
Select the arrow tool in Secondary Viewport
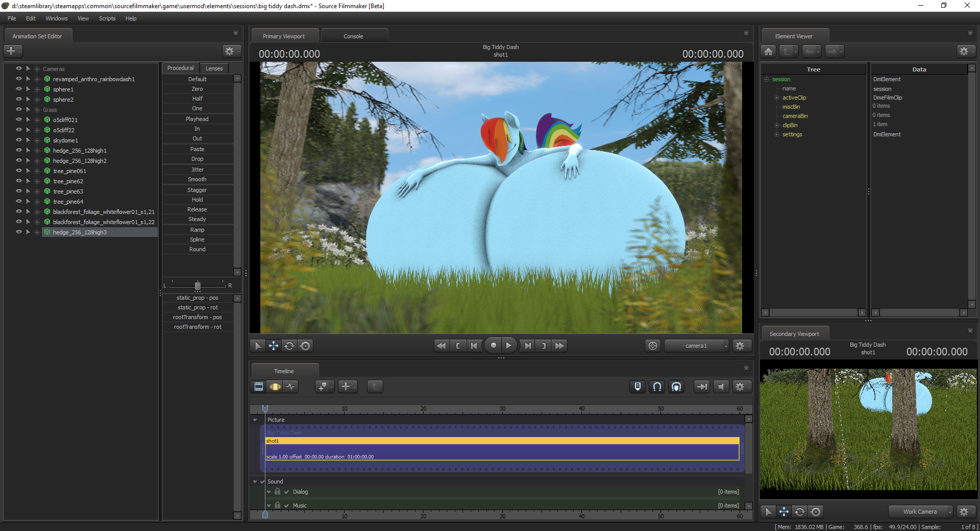(768, 512)
